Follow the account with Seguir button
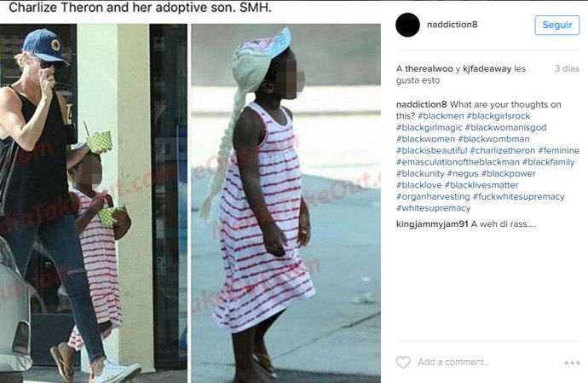 556,25
